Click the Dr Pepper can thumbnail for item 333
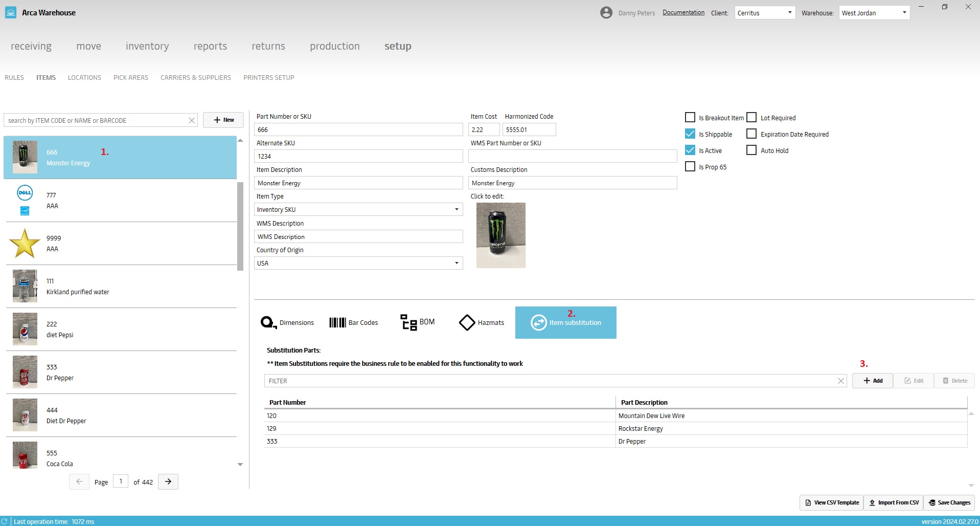 coord(25,372)
